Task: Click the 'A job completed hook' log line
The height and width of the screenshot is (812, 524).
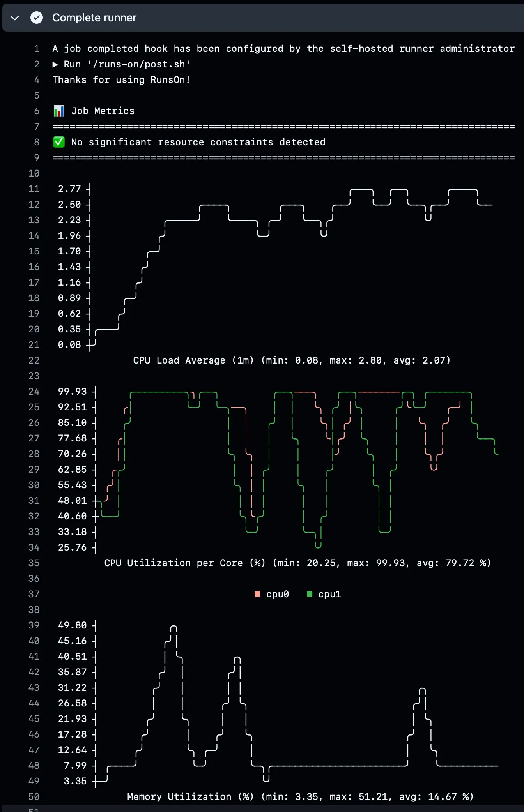Action: (283, 49)
